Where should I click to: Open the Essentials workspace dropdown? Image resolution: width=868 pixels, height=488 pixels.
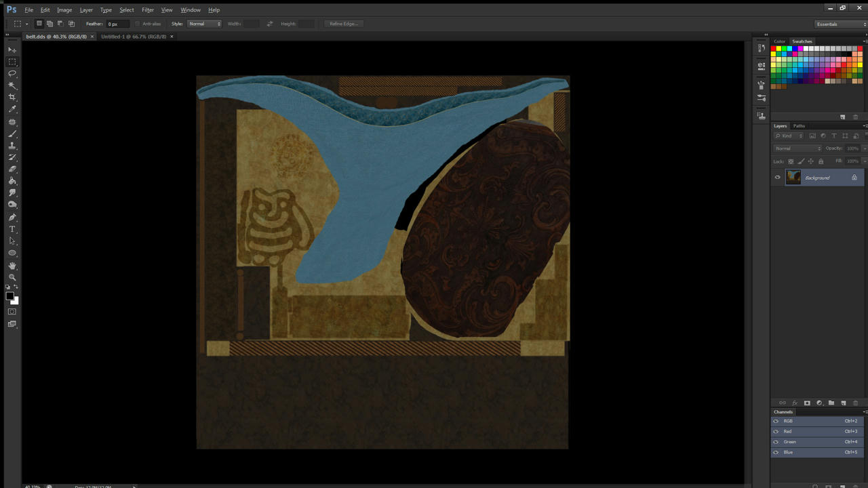tap(841, 24)
